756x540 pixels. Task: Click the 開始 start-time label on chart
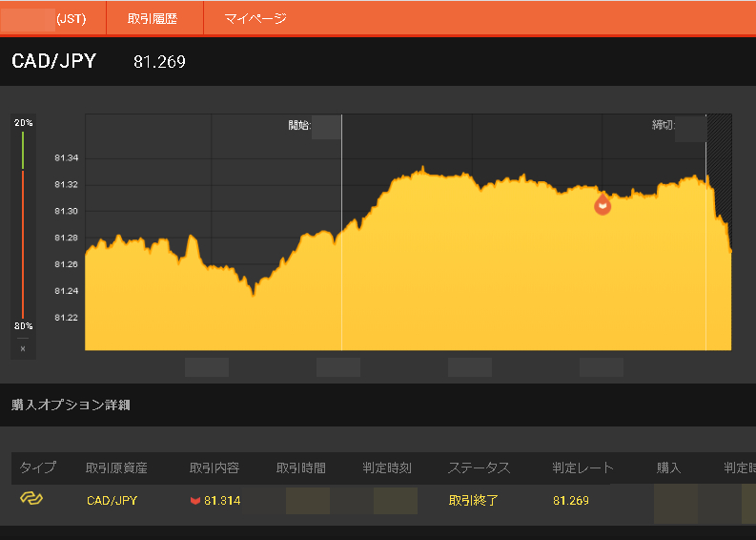point(299,126)
